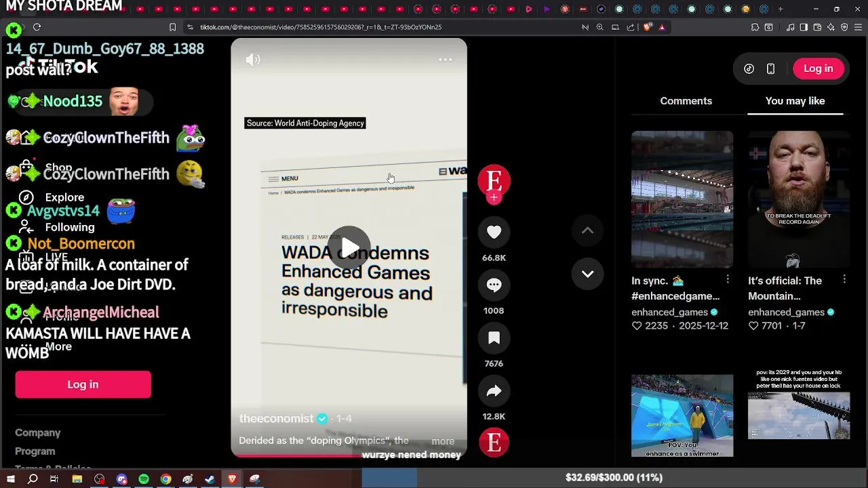
Task: Open the Brave VPN shield icon
Action: coord(844,27)
